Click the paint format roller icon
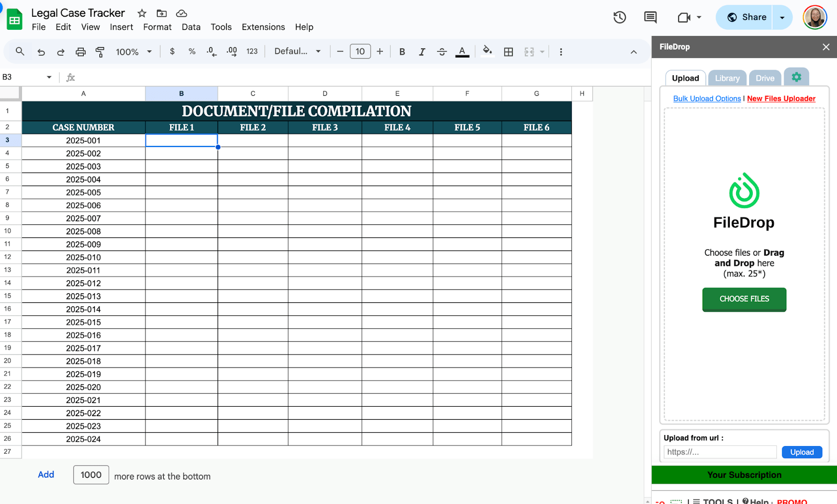Viewport: 837px width, 504px height. [100, 52]
